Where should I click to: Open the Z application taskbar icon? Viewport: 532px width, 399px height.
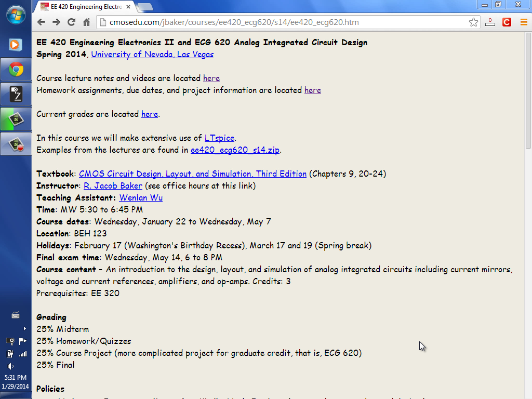click(16, 95)
